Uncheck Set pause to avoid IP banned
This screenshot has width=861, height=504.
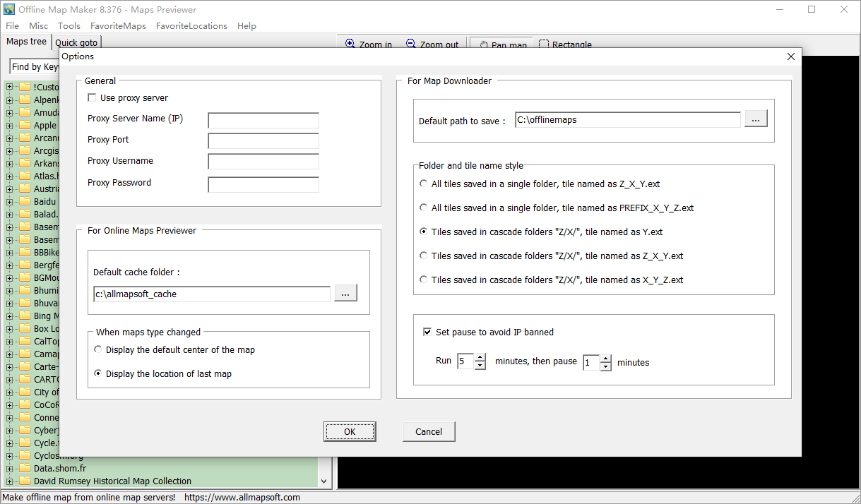(x=427, y=332)
